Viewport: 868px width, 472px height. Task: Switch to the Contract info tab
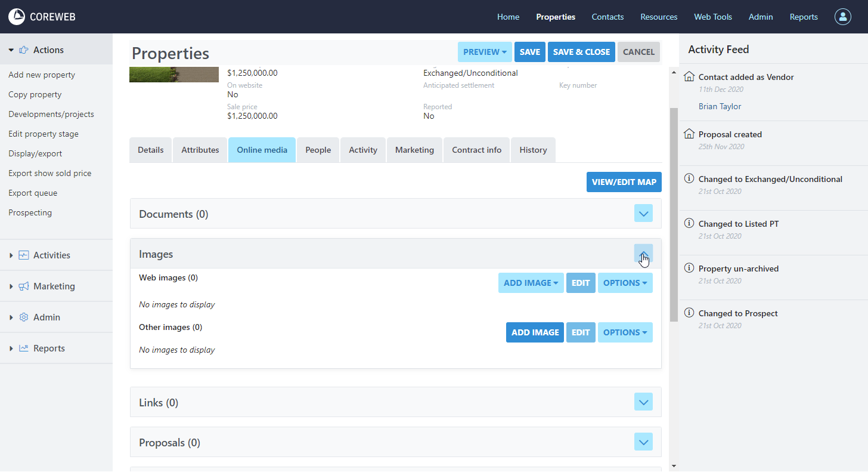[476, 150]
